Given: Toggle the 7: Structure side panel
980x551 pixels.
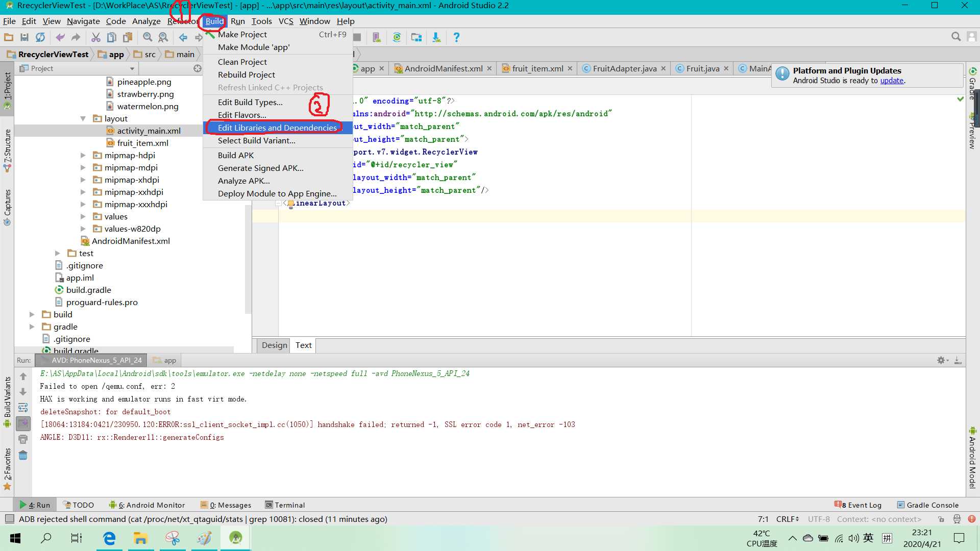Looking at the screenshot, I should pyautogui.click(x=7, y=151).
